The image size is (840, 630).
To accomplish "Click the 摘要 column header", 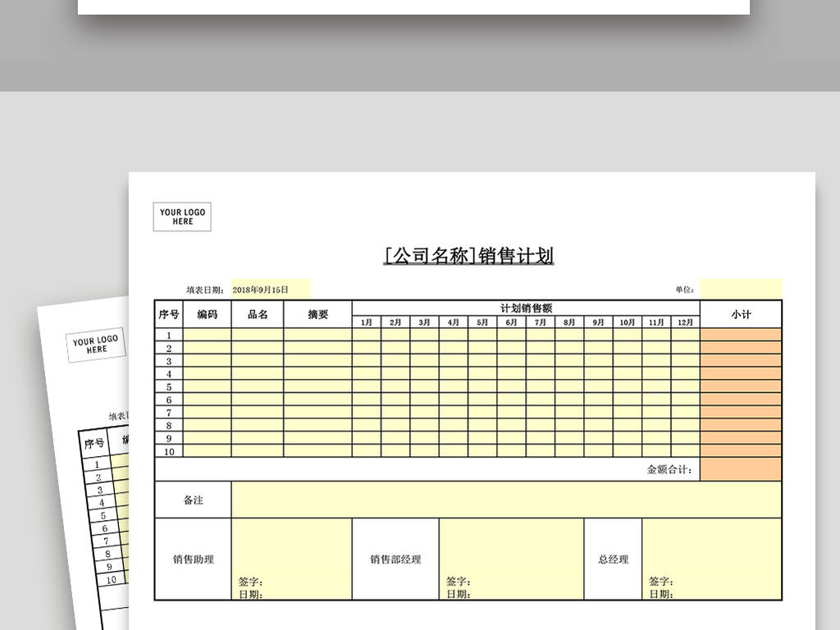I will click(x=317, y=313).
